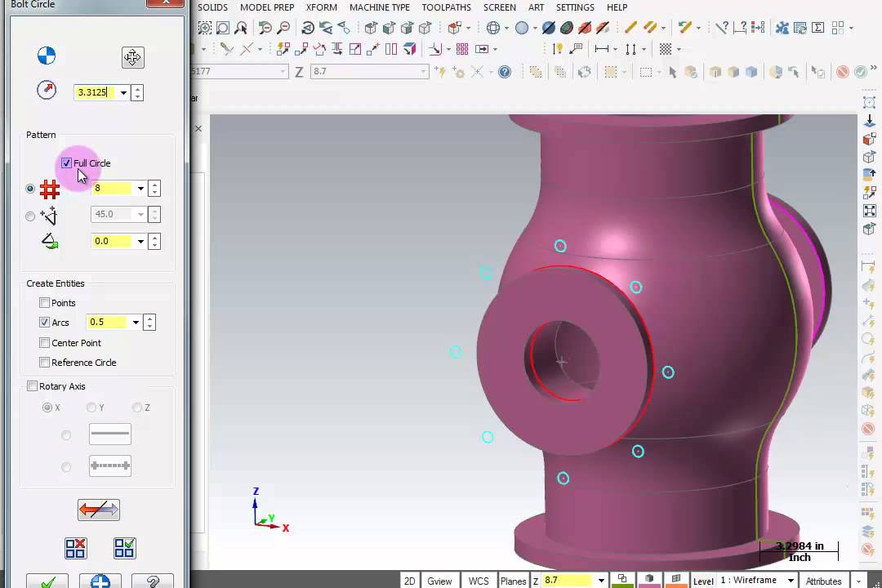Click the zoom selected magnifier icon

coord(241,28)
